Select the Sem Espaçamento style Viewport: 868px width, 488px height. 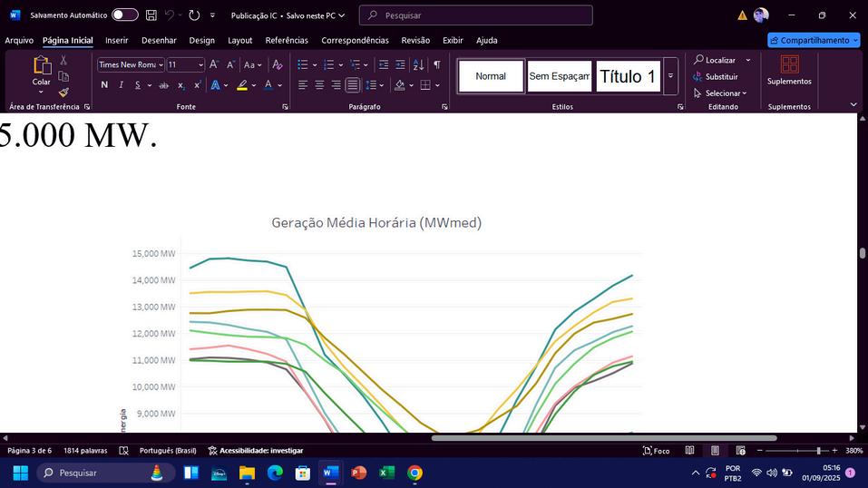(559, 76)
